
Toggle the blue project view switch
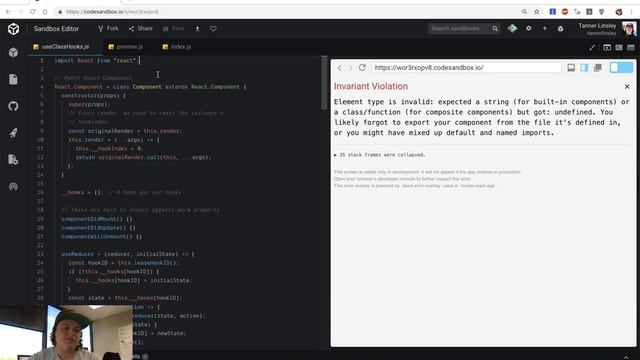(621, 68)
